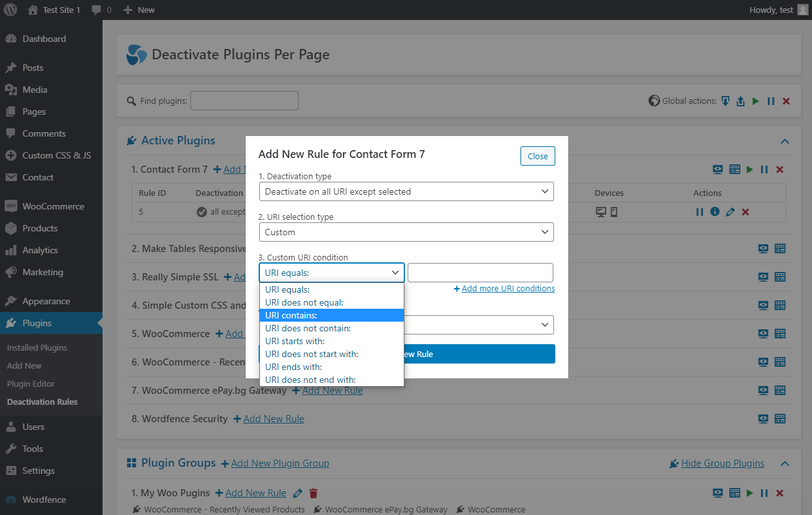812x515 pixels.
Task: Click the monitor-eye icon for My Woo Pugins group
Action: pos(718,493)
